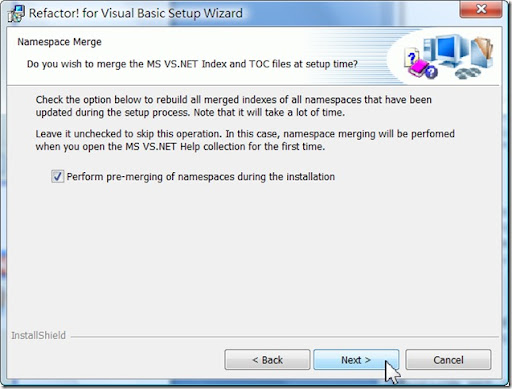
Task: Click the 'Refactor! for Visual Basic Setup Wizard' title
Action: [136, 13]
